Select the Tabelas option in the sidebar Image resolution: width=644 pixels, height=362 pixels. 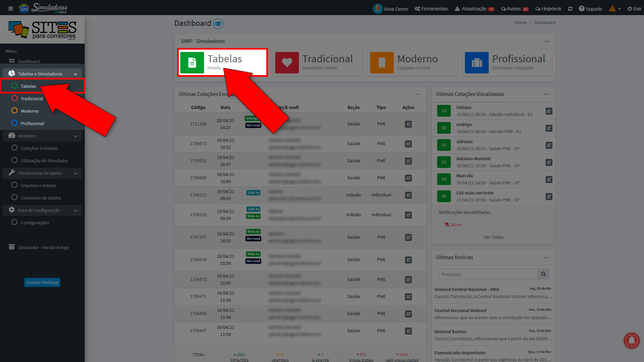pyautogui.click(x=29, y=86)
